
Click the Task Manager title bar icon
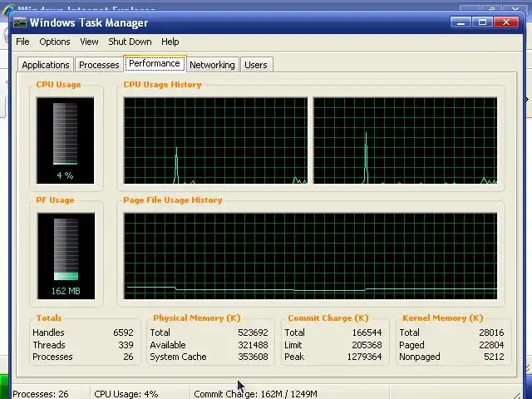coord(20,22)
